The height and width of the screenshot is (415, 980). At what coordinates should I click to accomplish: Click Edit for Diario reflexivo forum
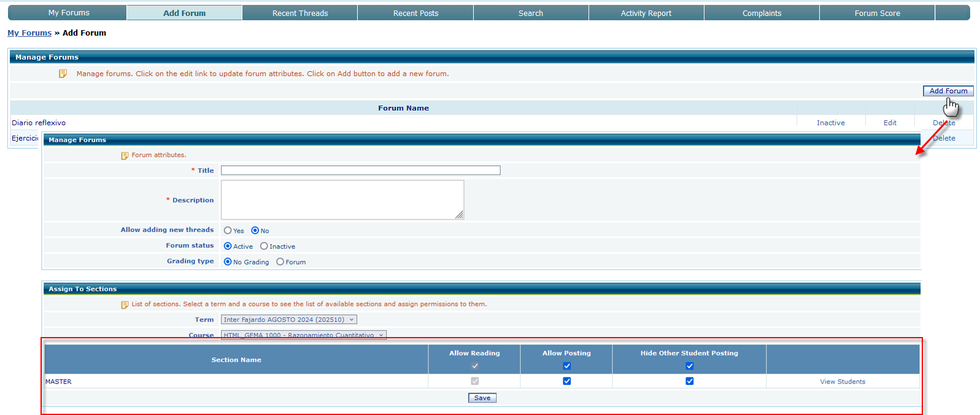(890, 123)
